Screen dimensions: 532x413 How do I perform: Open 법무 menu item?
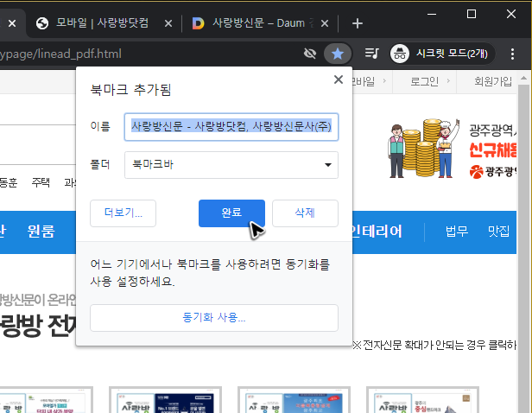(x=457, y=232)
